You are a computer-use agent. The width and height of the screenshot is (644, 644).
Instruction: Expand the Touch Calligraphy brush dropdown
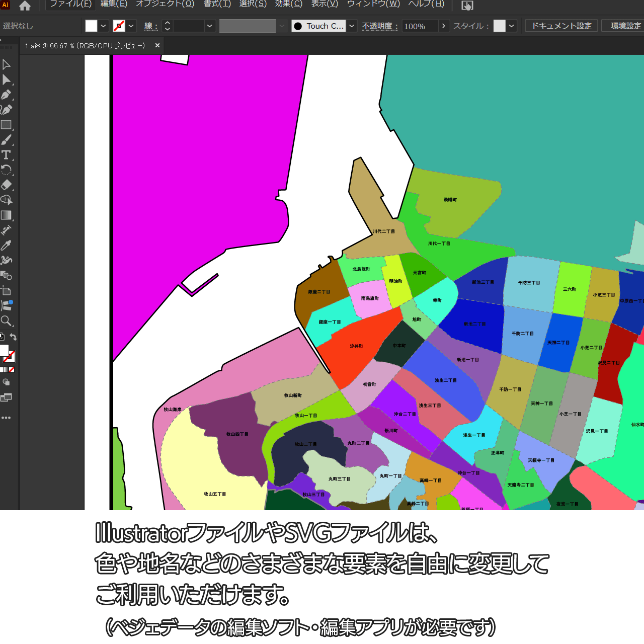point(352,26)
